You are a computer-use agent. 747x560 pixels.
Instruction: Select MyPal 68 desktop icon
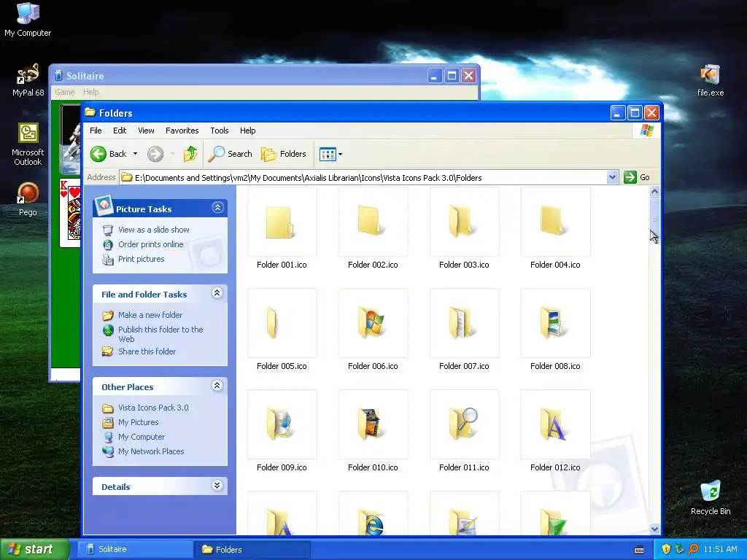(x=28, y=79)
